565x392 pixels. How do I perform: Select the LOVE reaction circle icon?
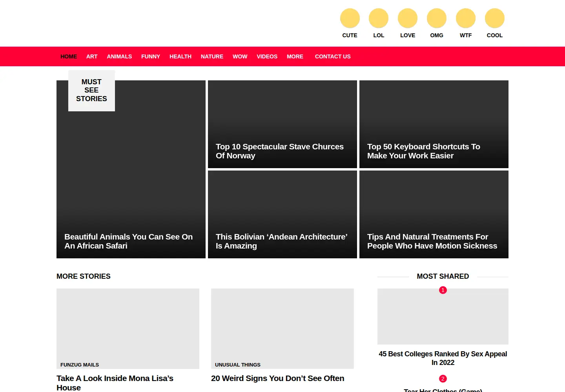point(408,18)
